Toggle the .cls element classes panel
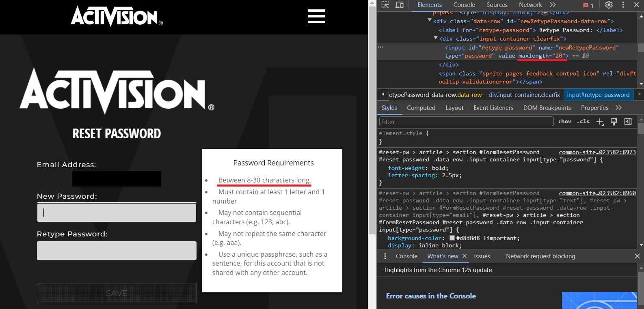Viewport: 644px width, 309px height. pyautogui.click(x=583, y=122)
